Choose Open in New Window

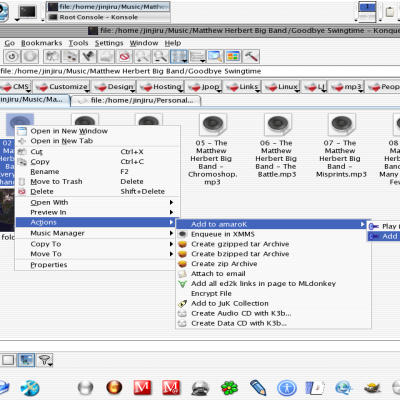click(97, 131)
